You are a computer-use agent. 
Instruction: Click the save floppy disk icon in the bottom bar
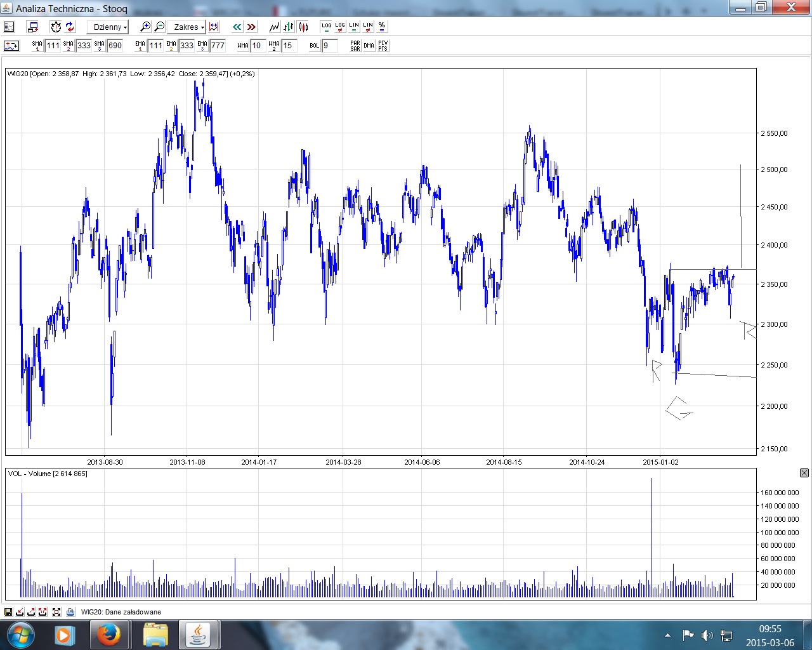(x=8, y=612)
